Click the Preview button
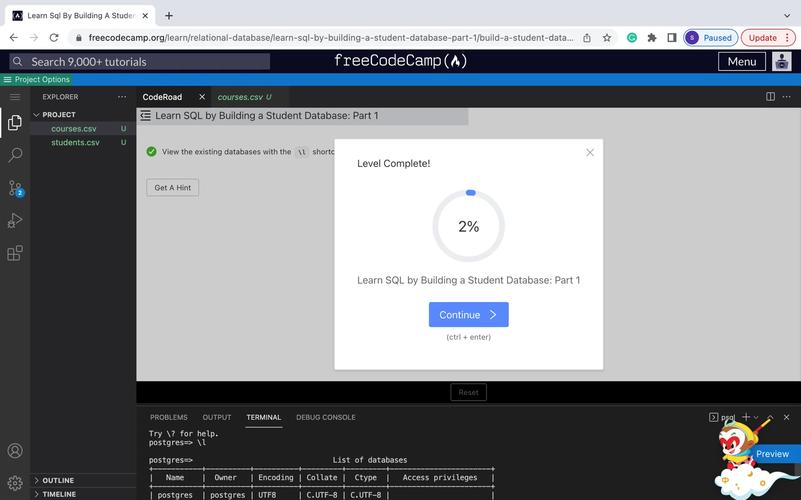801x500 pixels. tap(772, 454)
